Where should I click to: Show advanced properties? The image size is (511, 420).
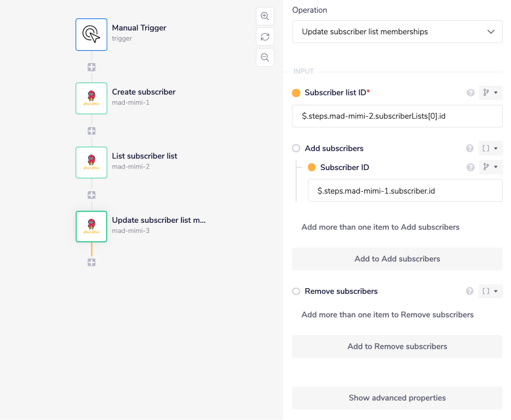[397, 398]
